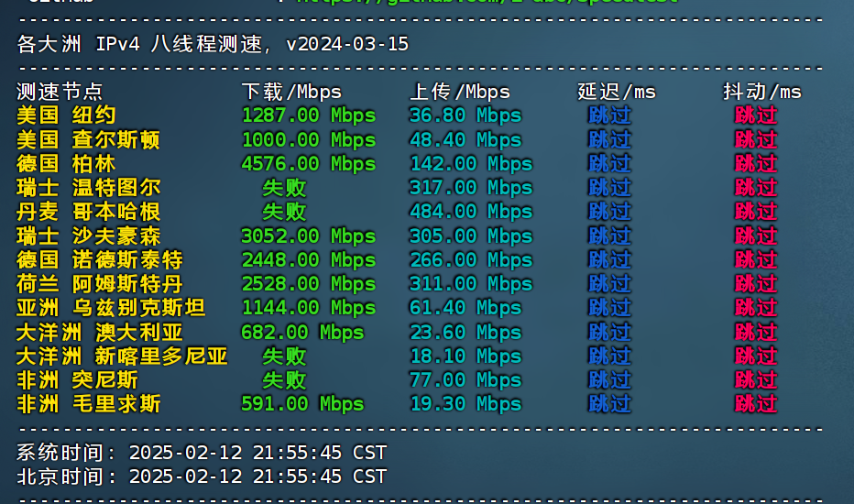
Task: Click blue latency '跳过' in 美国 纽约 row
Action: point(609,115)
